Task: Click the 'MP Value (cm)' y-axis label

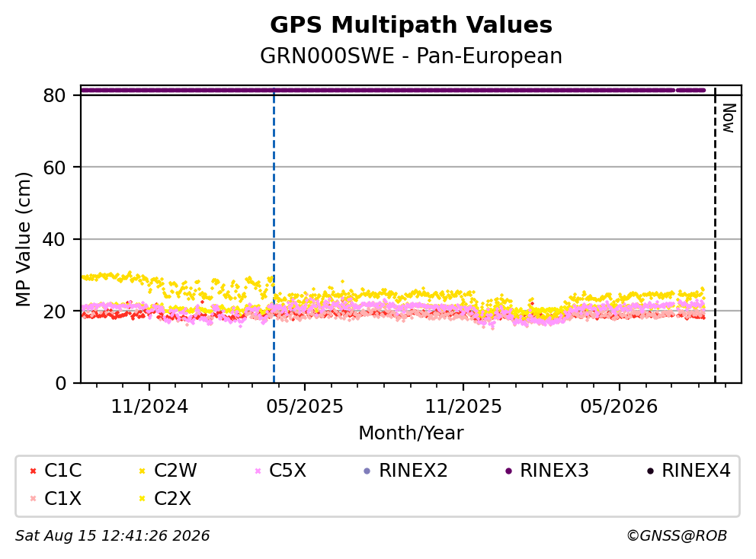Action: [23, 239]
